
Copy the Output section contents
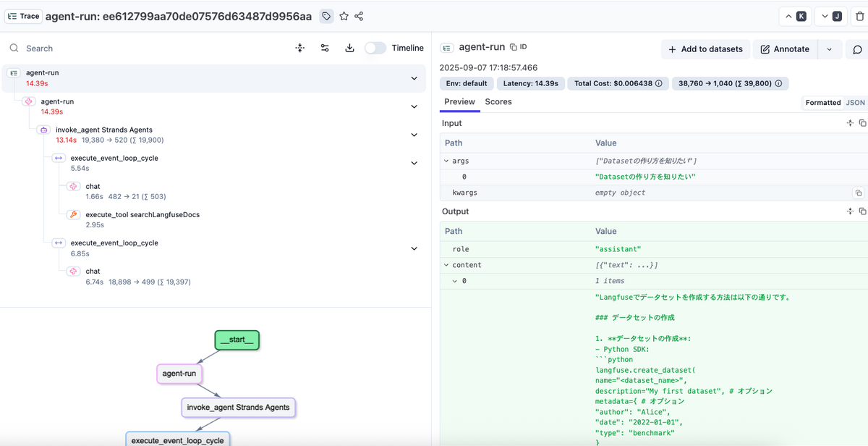click(862, 211)
